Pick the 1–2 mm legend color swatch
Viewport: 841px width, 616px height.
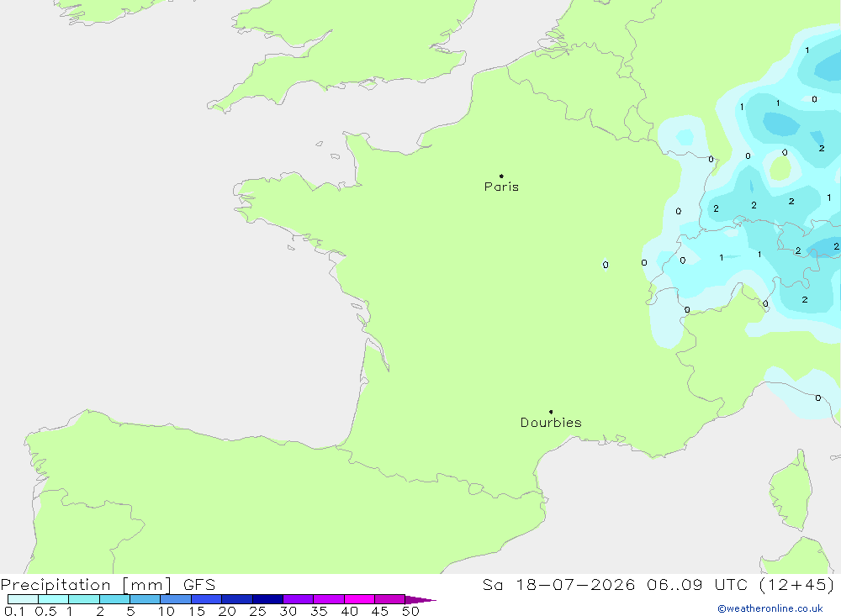(84, 599)
